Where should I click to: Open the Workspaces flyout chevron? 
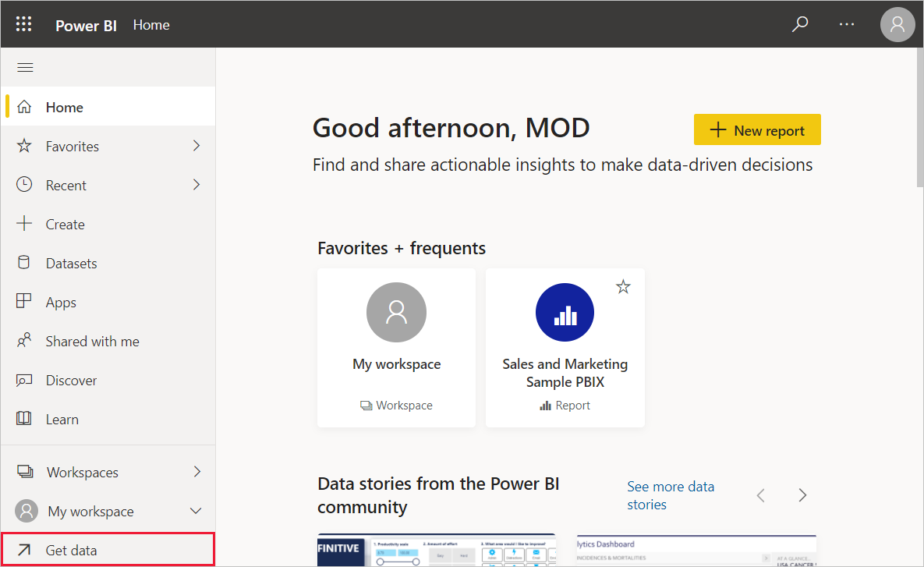tap(196, 472)
